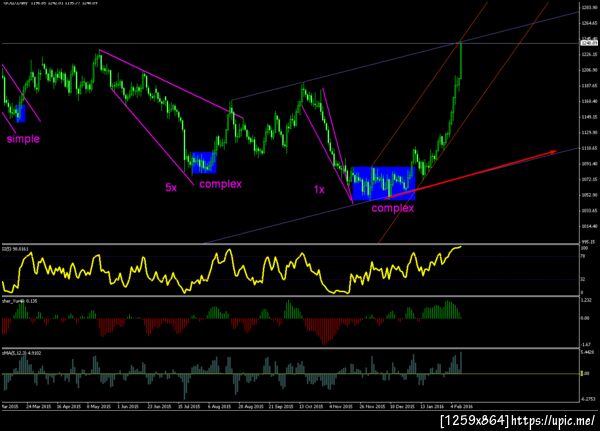Click the 1110.65 price axis label
Viewport: 600px width, 431px height.
pyautogui.click(x=589, y=148)
